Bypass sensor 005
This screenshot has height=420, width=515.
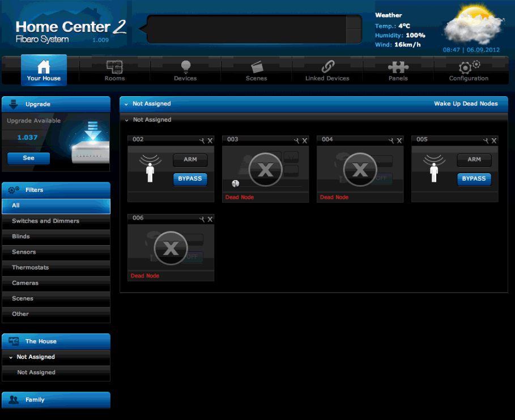point(474,179)
